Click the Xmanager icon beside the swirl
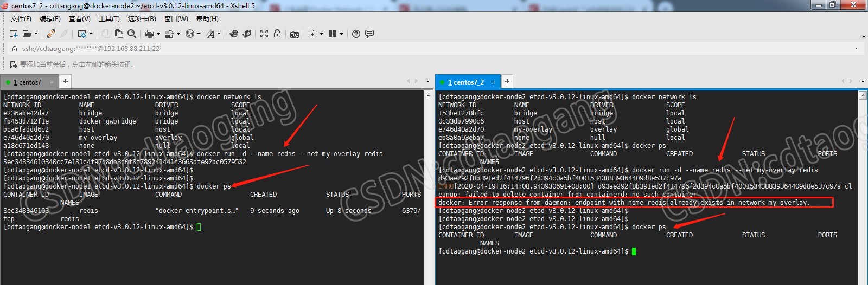 (247, 34)
